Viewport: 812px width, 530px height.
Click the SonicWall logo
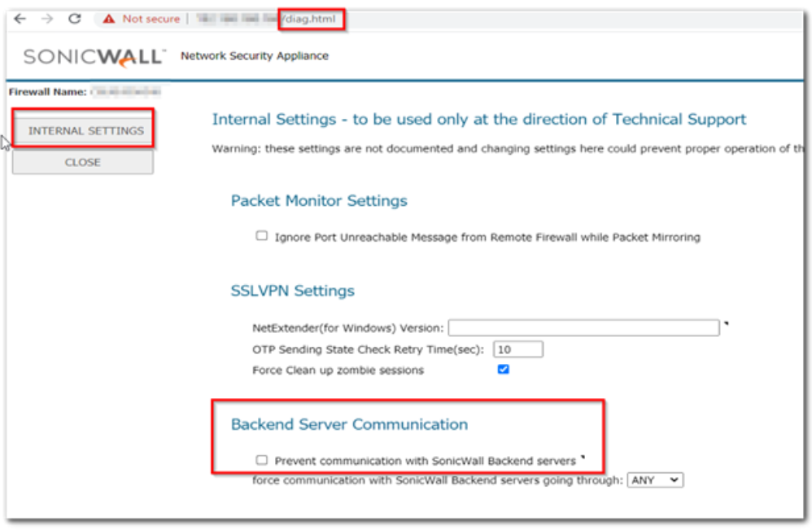point(94,56)
